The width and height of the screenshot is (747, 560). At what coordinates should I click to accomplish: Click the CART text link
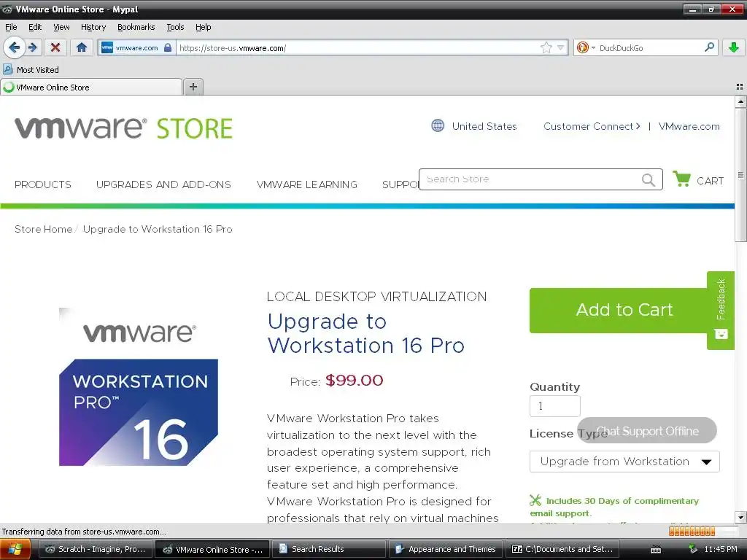coord(710,181)
